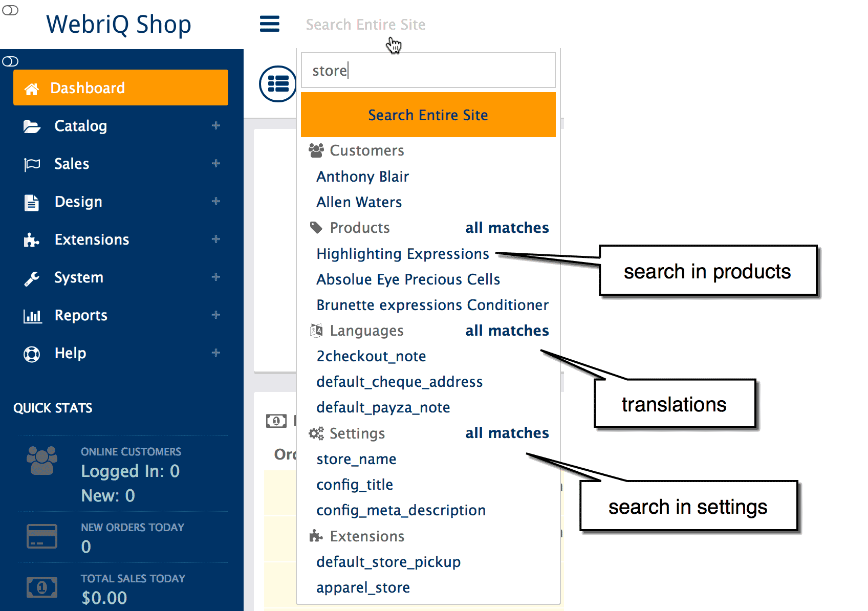Click the online customers group icon
Image resolution: width=868 pixels, height=611 pixels.
42,461
